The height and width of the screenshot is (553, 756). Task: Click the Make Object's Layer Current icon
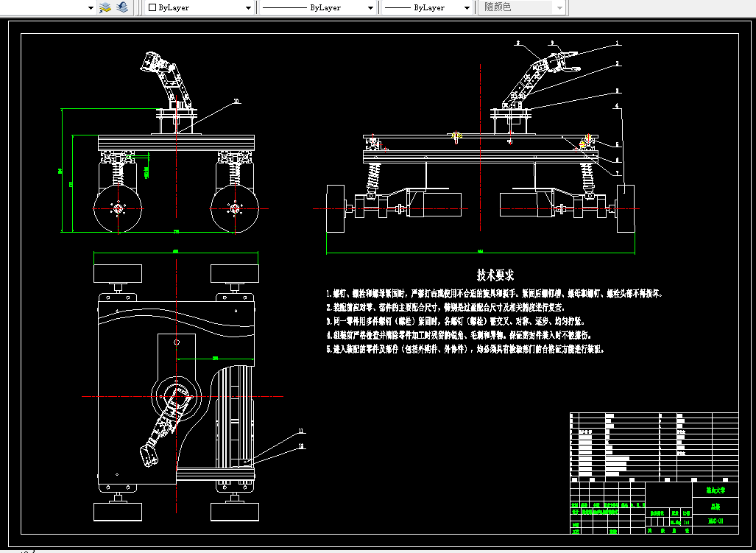coord(105,7)
